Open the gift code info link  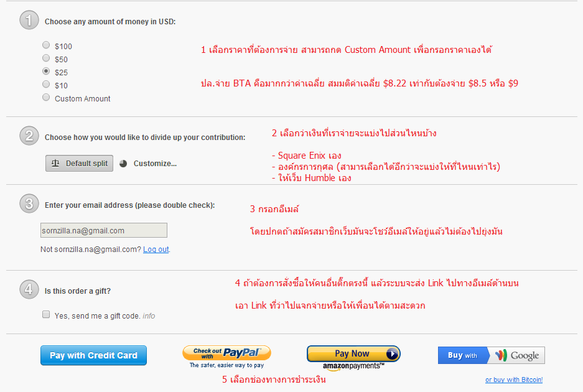pos(149,315)
